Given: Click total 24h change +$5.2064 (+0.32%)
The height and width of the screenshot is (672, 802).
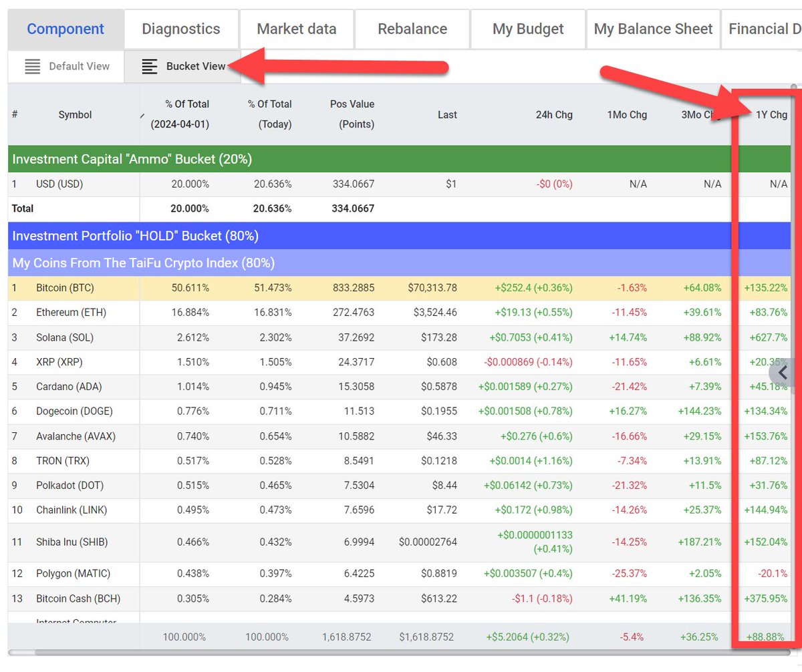Looking at the screenshot, I should [x=529, y=637].
